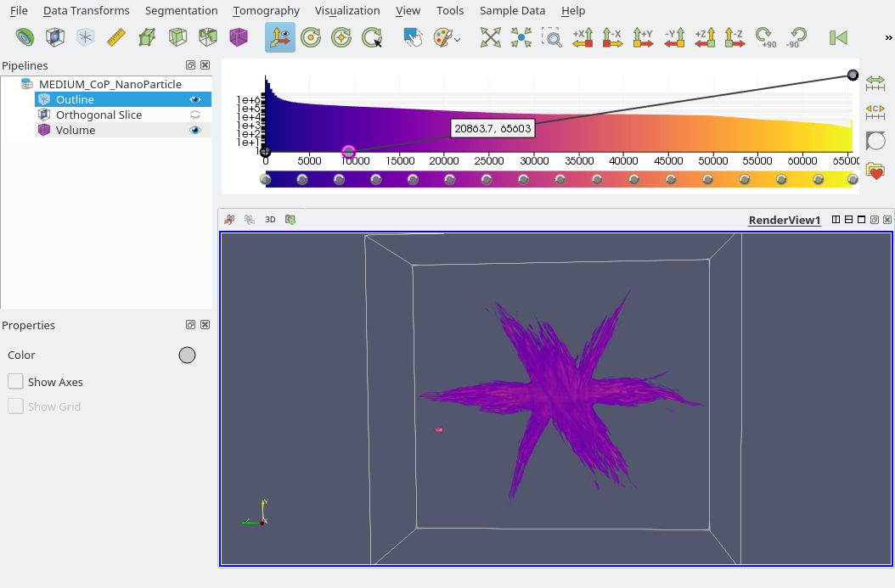Activate the zoom to box tool

551,37
